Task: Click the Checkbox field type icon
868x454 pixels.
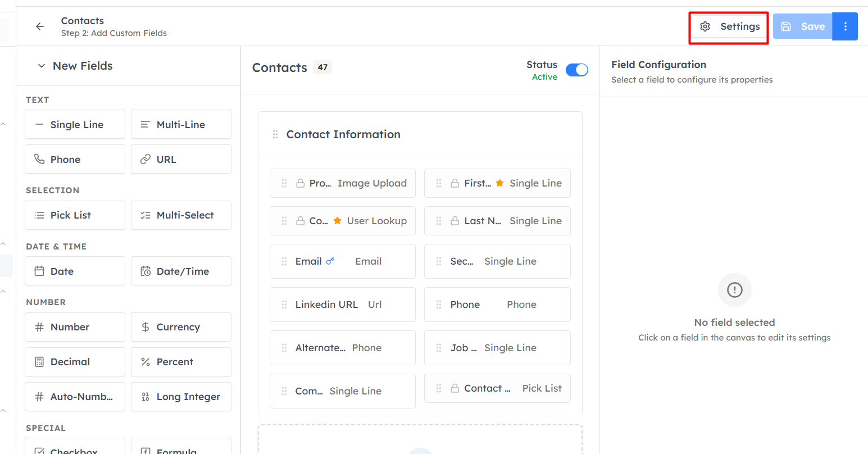Action: click(39, 451)
